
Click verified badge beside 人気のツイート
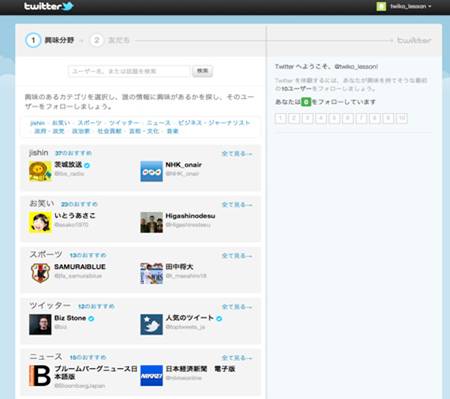(219, 319)
